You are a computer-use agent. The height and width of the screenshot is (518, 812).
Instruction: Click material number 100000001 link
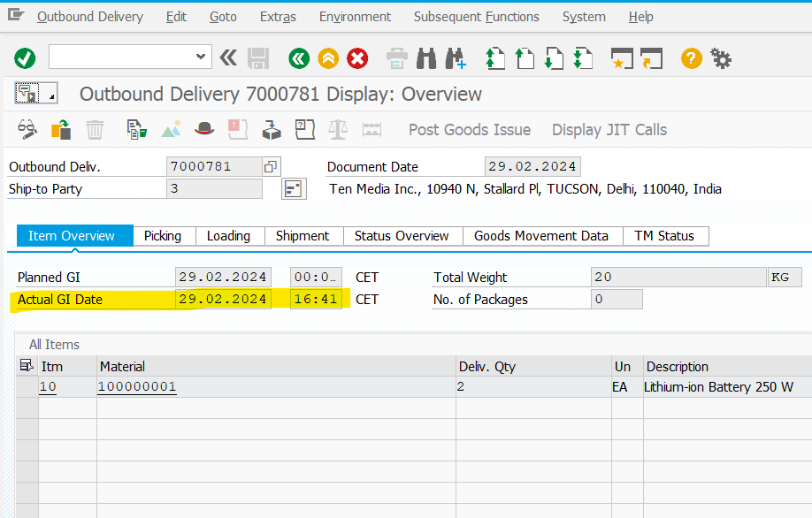point(137,387)
